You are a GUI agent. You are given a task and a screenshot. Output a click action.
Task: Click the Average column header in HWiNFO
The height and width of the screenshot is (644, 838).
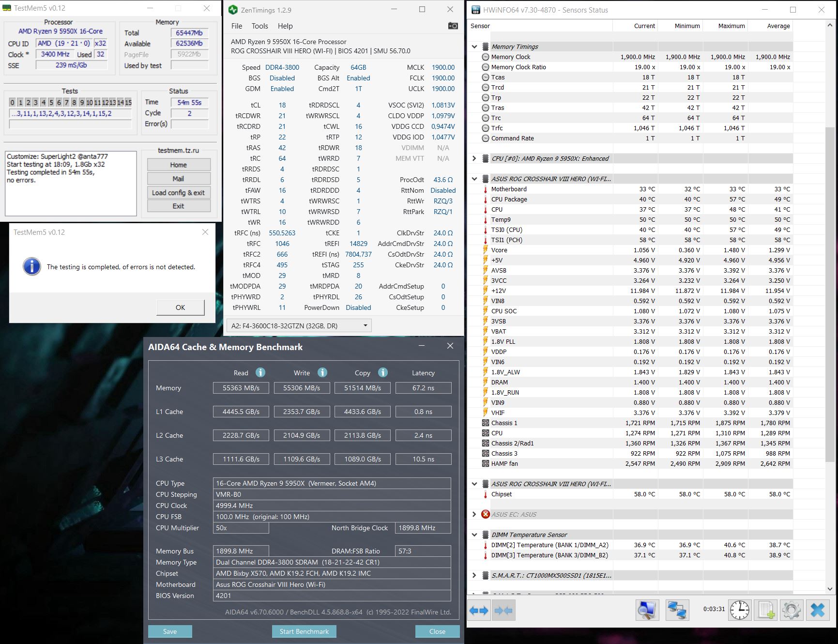pyautogui.click(x=770, y=26)
